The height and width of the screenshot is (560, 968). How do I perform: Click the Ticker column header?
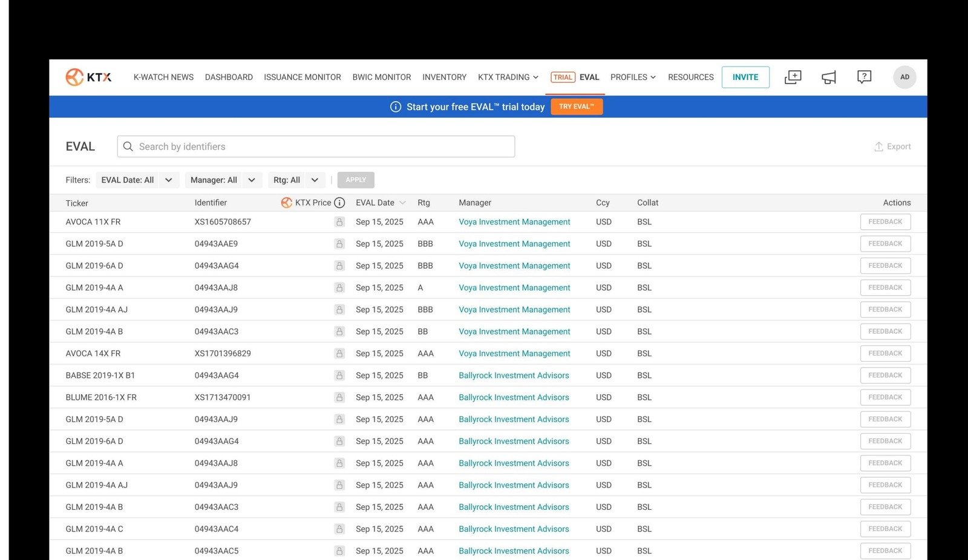77,203
